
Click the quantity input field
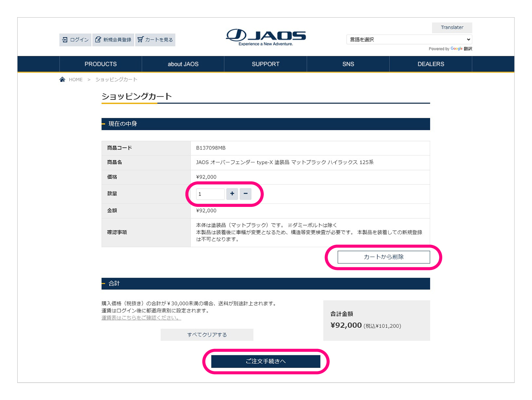coord(210,194)
